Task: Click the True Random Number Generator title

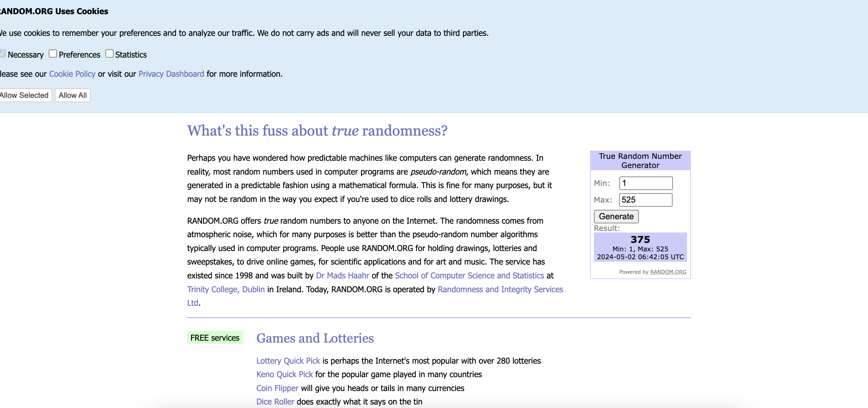Action: click(640, 161)
